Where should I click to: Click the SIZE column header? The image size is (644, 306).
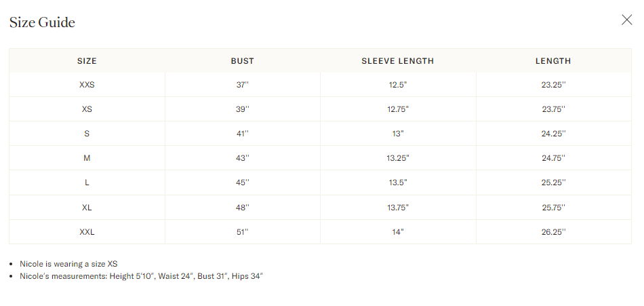[87, 61]
